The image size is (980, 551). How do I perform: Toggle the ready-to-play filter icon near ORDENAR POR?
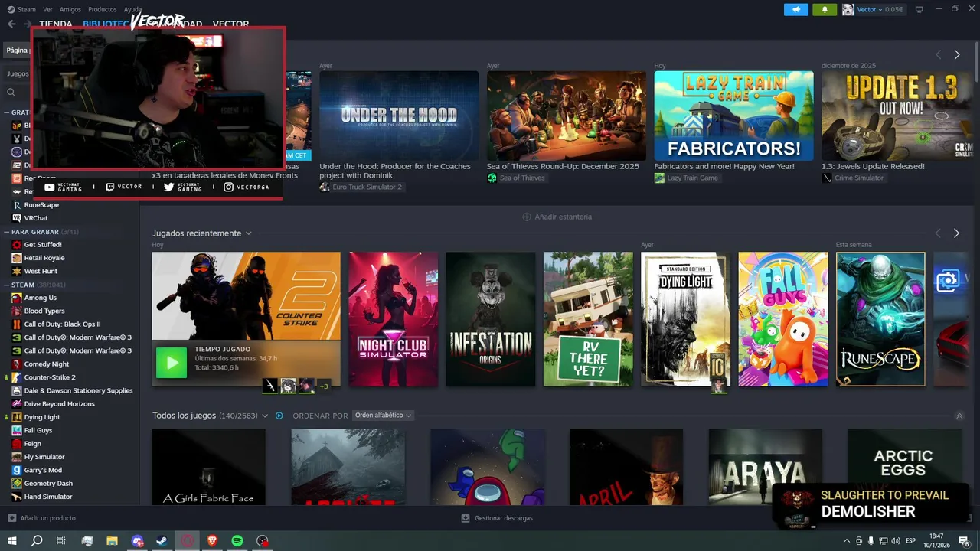279,416
